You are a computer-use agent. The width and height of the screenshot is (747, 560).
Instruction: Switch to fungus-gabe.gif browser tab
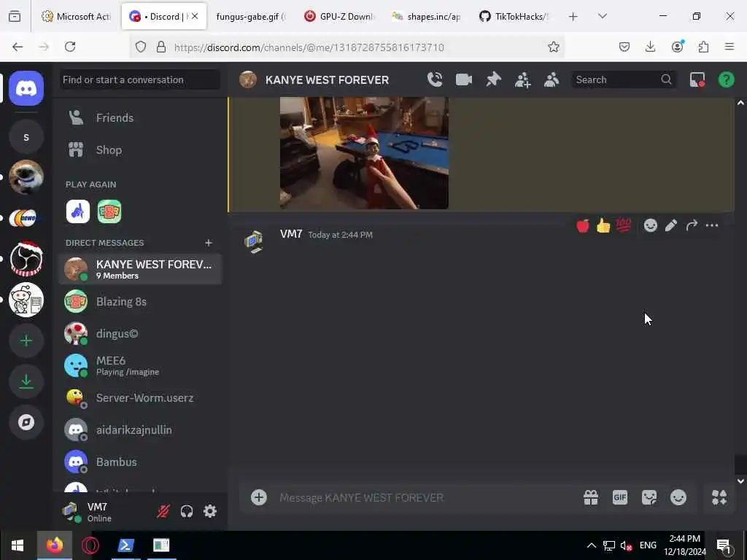pos(251,16)
